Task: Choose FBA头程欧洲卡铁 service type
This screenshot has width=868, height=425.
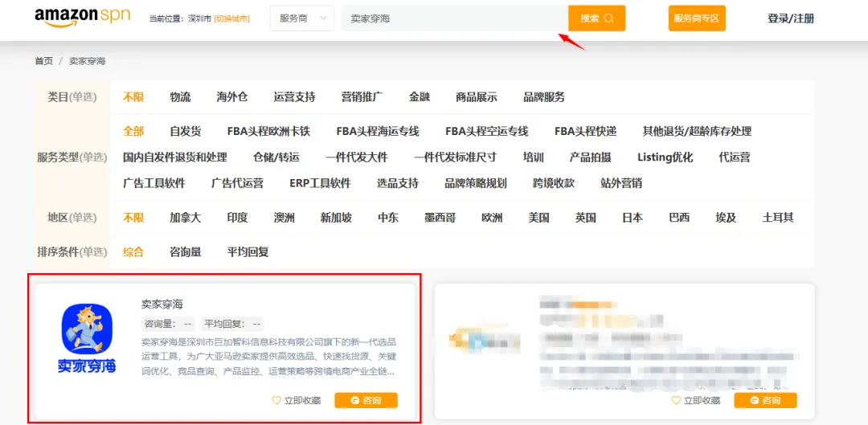Action: pos(269,132)
